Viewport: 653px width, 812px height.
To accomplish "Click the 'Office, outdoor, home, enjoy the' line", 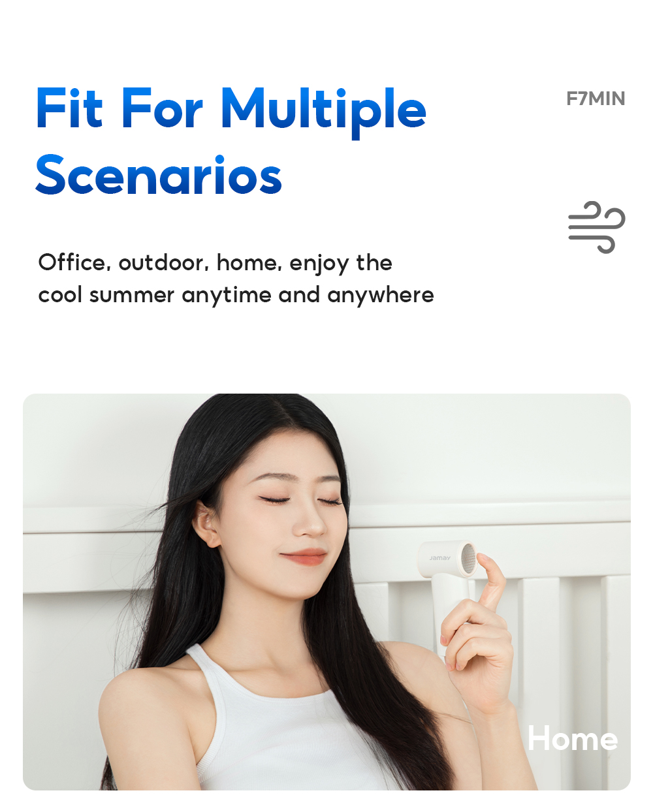I will (215, 262).
